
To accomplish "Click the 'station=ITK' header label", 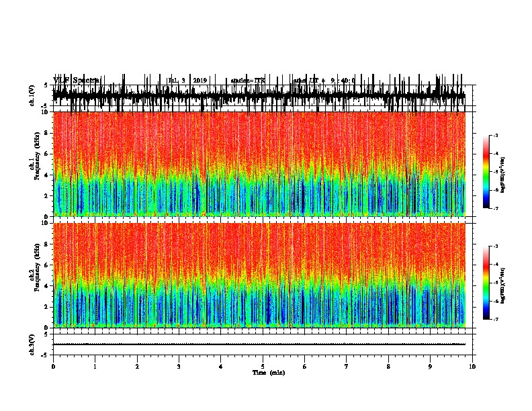I will 248,81.
